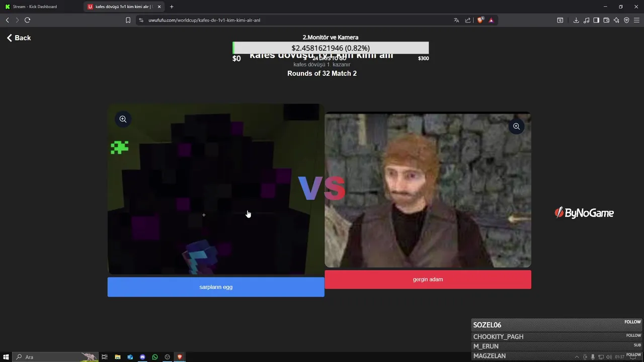
Task: Open the browser Downloads icon
Action: tap(576, 20)
